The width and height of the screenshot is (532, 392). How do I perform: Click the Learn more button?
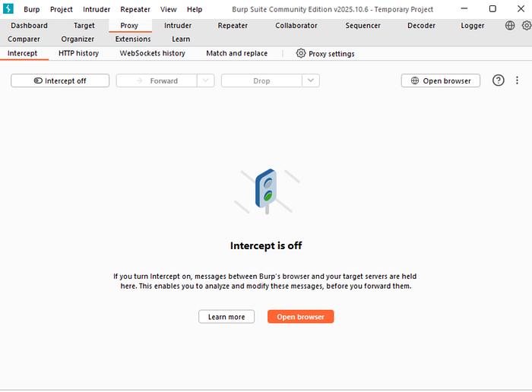point(226,317)
